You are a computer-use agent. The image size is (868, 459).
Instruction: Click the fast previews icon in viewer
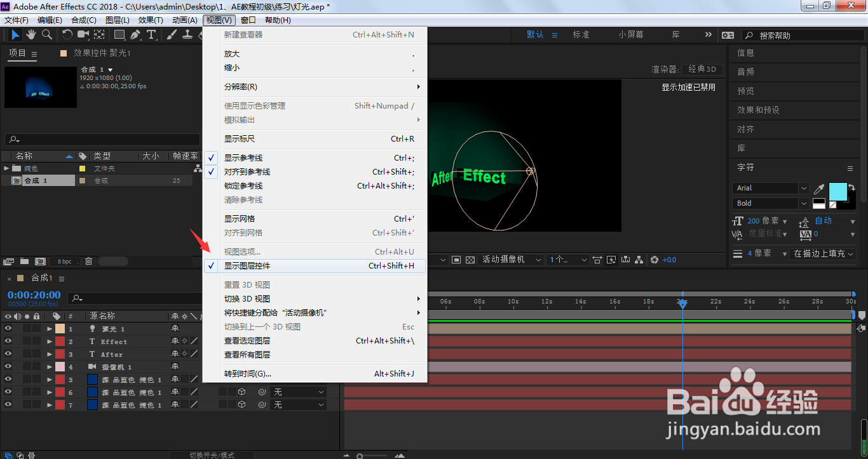611,260
